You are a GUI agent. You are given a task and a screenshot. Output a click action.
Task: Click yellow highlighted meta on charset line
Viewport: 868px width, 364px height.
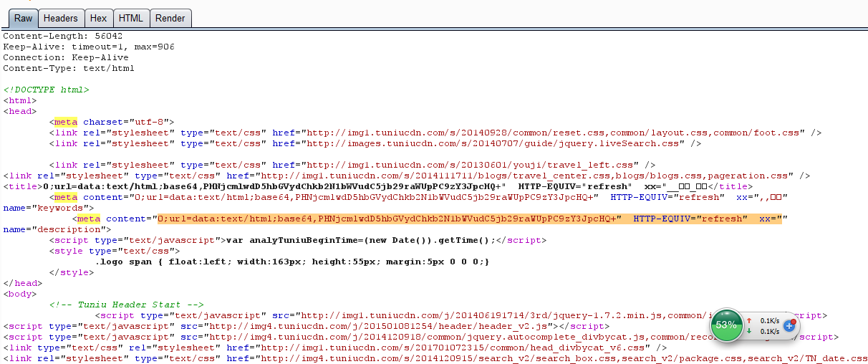(x=66, y=122)
